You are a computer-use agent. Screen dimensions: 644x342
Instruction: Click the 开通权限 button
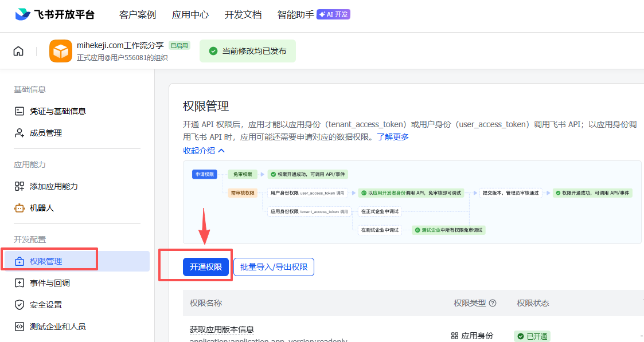(206, 267)
